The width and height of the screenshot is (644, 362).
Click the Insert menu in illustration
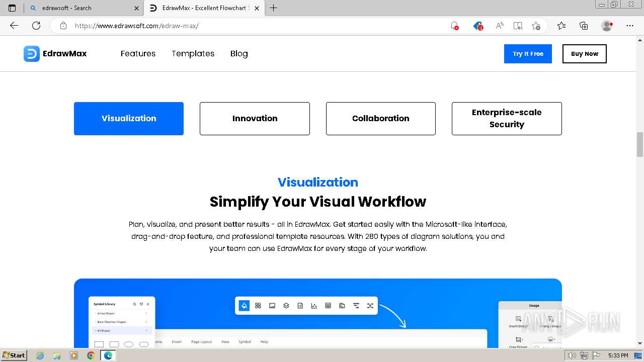pos(177,342)
